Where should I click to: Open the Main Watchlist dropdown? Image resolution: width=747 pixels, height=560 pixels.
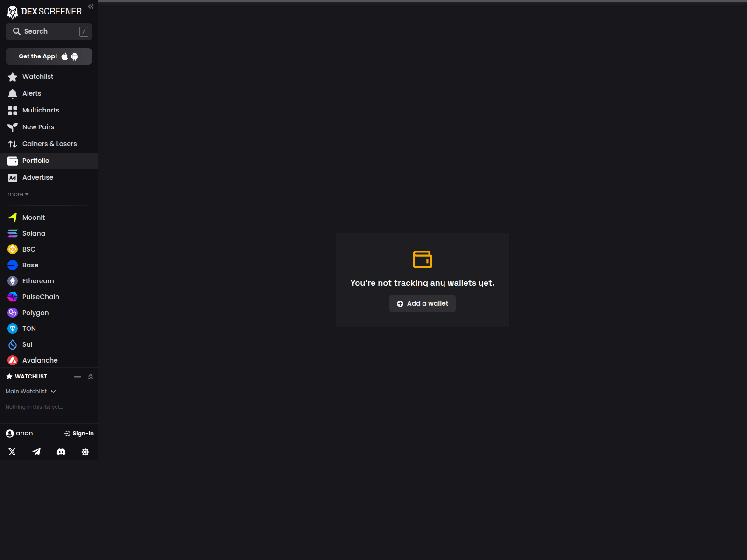coord(30,391)
